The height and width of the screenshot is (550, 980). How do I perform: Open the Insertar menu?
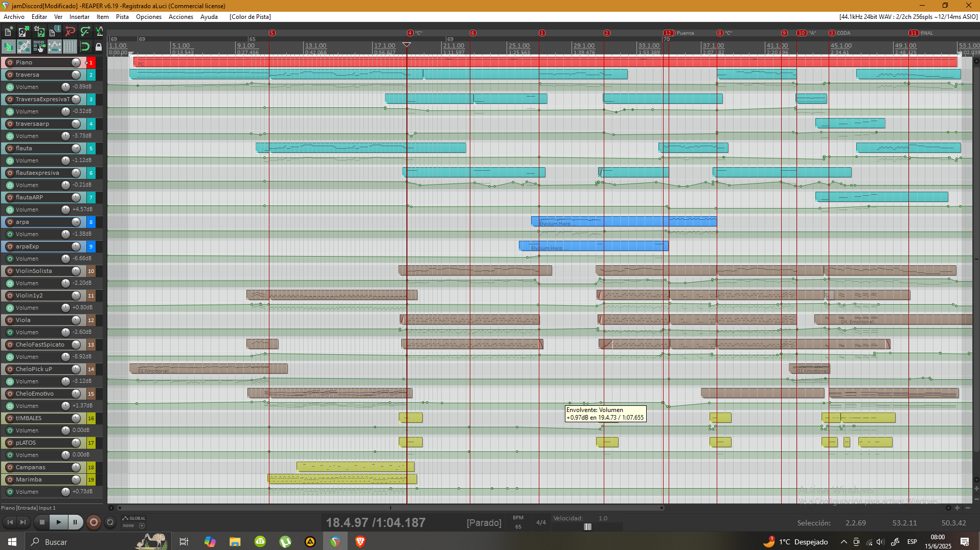(x=79, y=17)
